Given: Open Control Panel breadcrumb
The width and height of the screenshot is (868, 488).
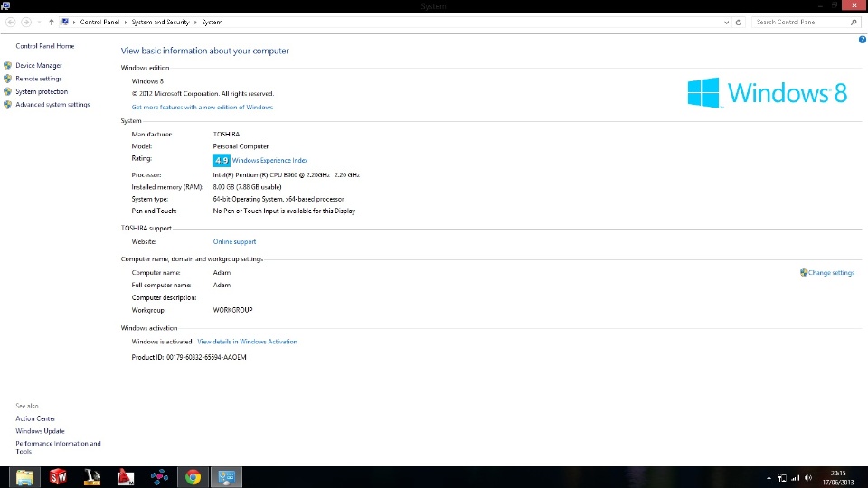Looking at the screenshot, I should (99, 22).
